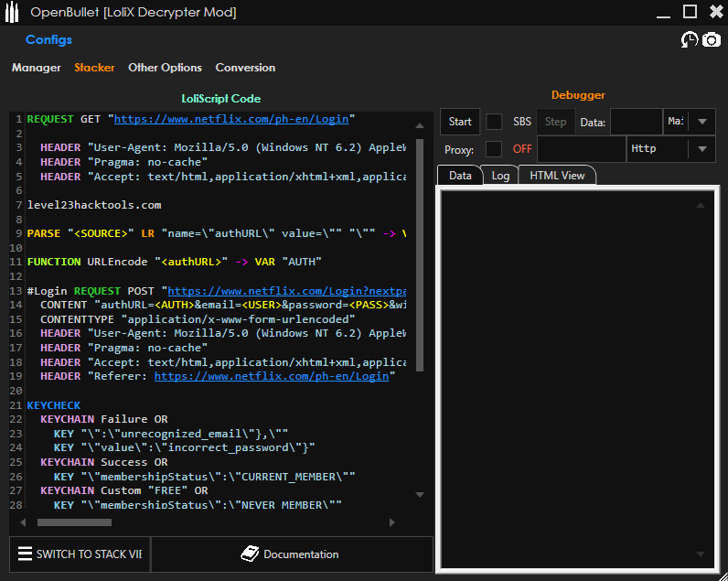Click the hamburger stack view icon
The height and width of the screenshot is (581, 728).
point(25,554)
